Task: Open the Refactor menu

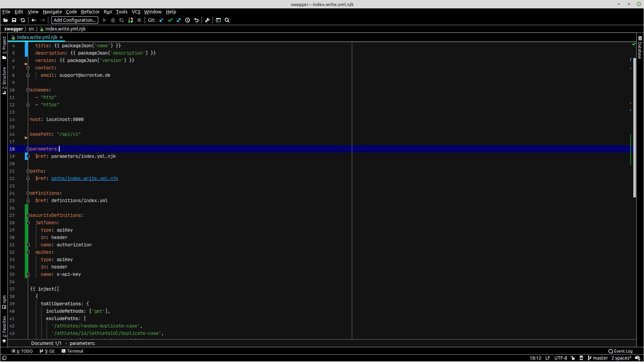Action: pyautogui.click(x=90, y=12)
